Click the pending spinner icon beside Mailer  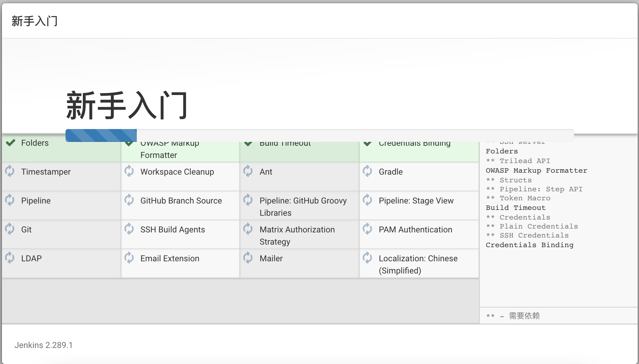click(x=248, y=258)
